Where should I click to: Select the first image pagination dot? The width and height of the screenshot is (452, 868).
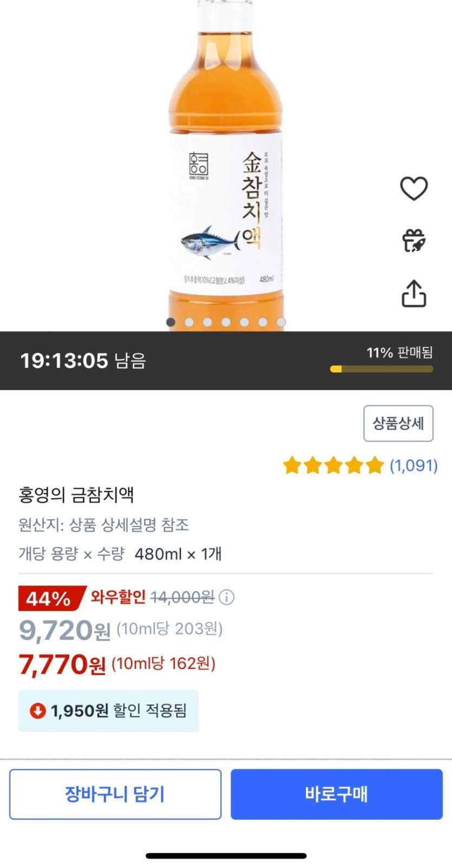tap(171, 322)
